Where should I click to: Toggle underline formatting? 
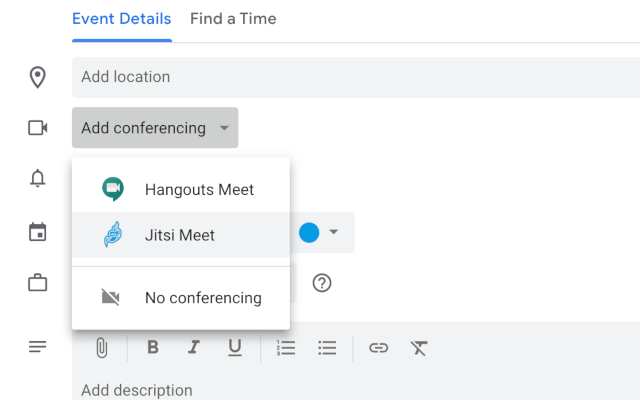[235, 348]
